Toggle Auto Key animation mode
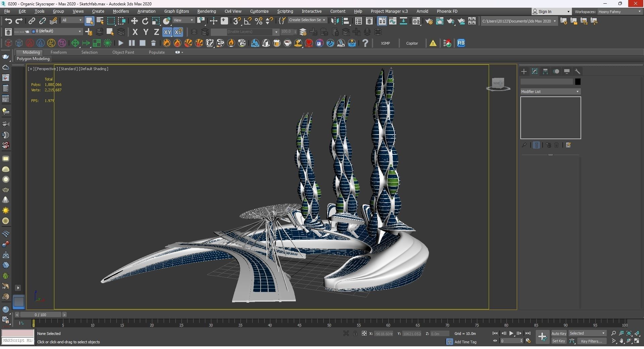Image resolution: width=644 pixels, height=349 pixels. click(x=558, y=334)
